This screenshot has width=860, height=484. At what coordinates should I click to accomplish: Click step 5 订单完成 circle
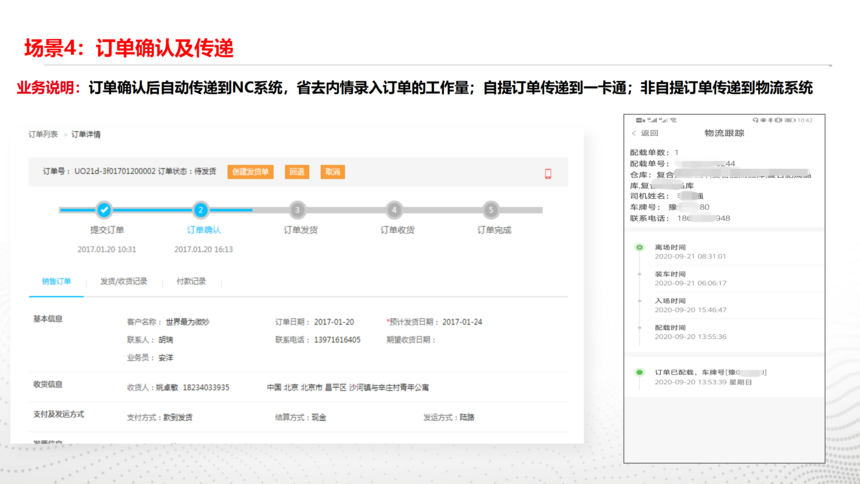point(491,210)
